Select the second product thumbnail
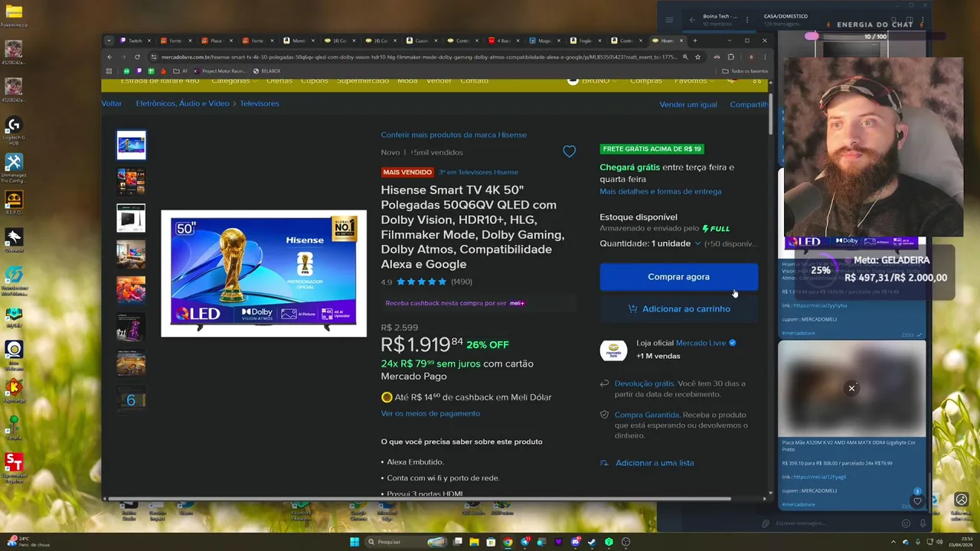Image resolution: width=980 pixels, height=551 pixels. click(131, 181)
